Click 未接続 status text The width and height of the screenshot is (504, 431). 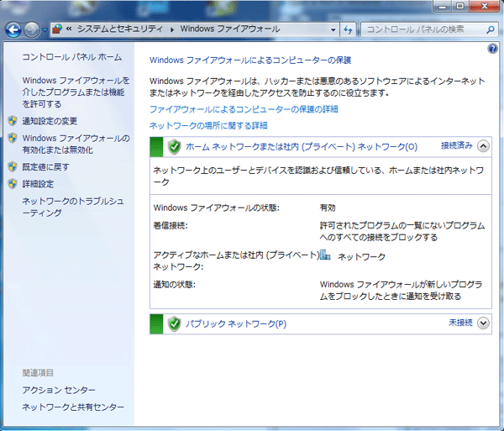point(461,323)
